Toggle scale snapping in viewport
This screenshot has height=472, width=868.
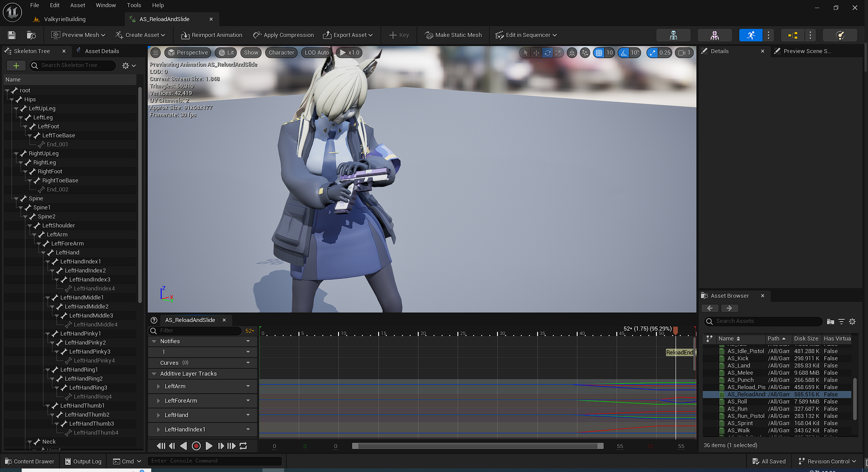[652, 53]
